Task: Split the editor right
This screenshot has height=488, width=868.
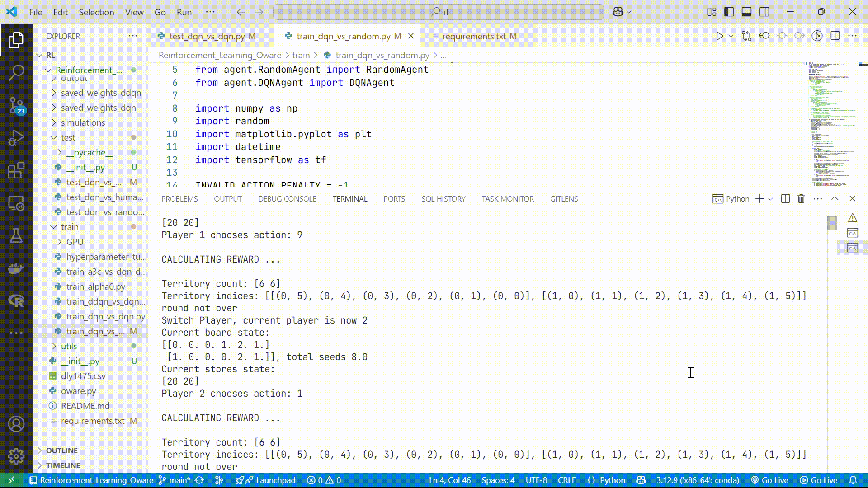Action: pyautogui.click(x=835, y=36)
